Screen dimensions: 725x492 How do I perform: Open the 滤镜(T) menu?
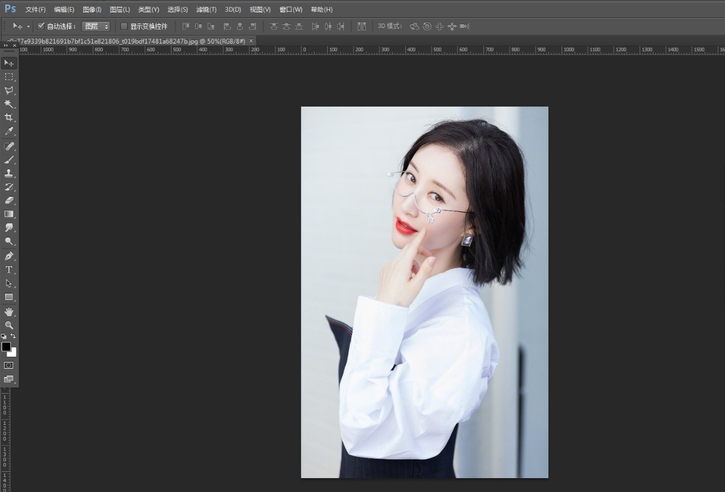[x=207, y=9]
